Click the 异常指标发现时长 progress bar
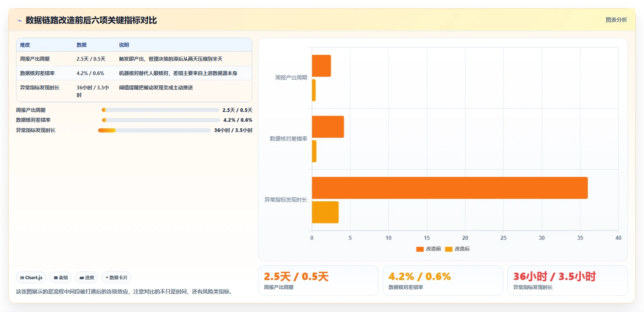644x312 pixels. (x=154, y=130)
